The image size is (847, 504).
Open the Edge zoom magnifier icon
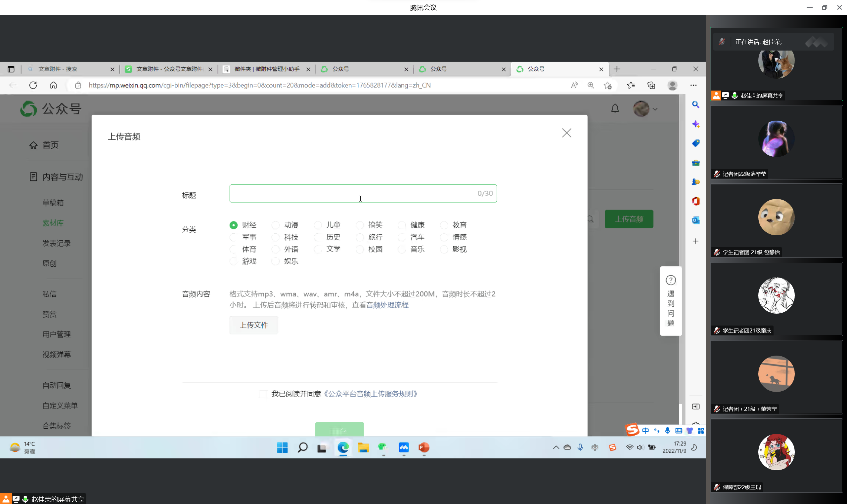[591, 85]
